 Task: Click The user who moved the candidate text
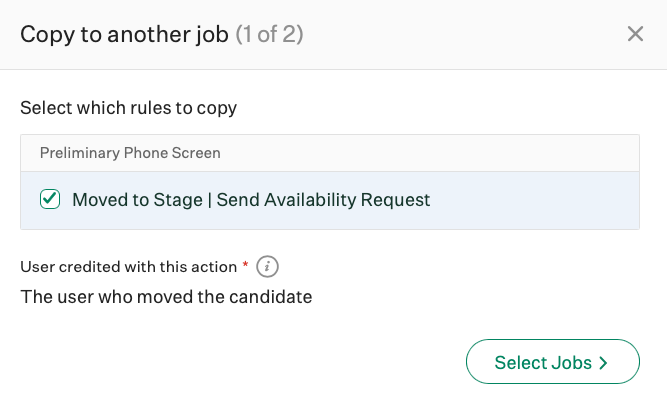pos(166,297)
